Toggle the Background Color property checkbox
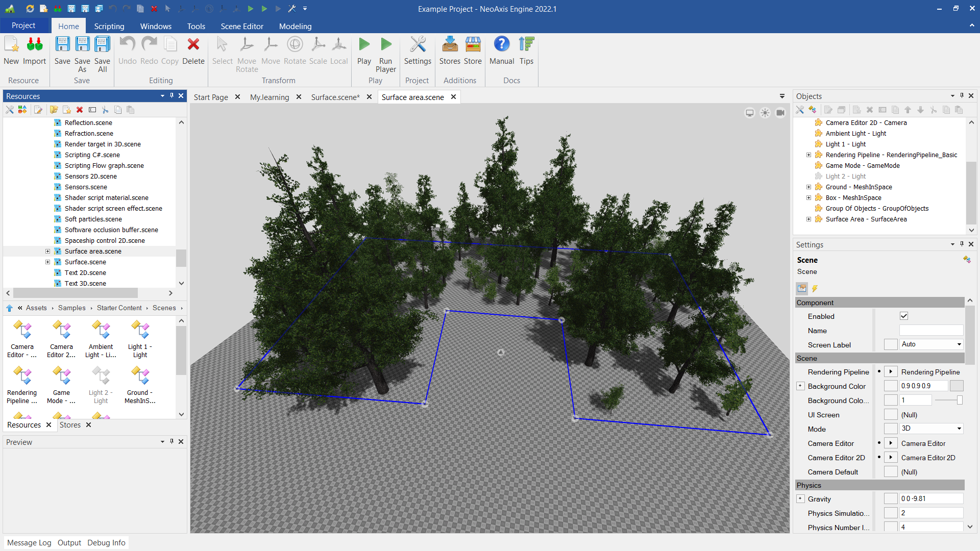This screenshot has width=980, height=551. [x=891, y=386]
